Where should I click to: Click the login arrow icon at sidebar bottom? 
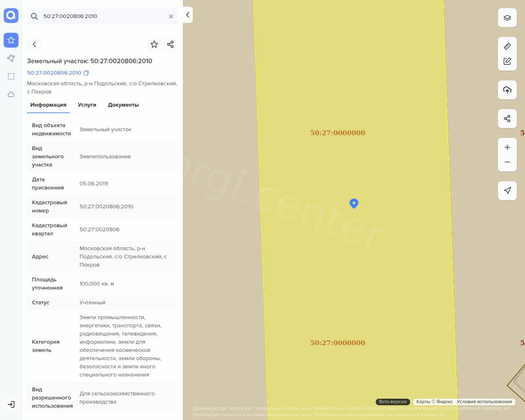click(x=11, y=404)
